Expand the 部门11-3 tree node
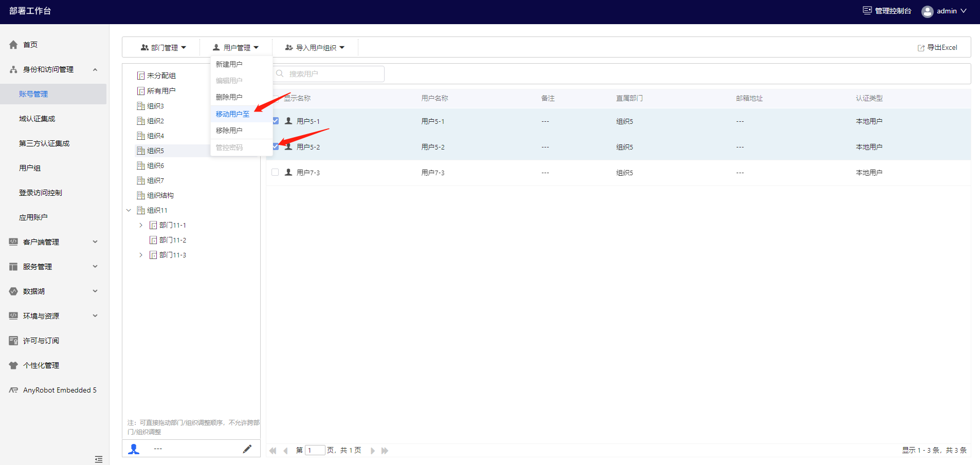 coord(141,255)
